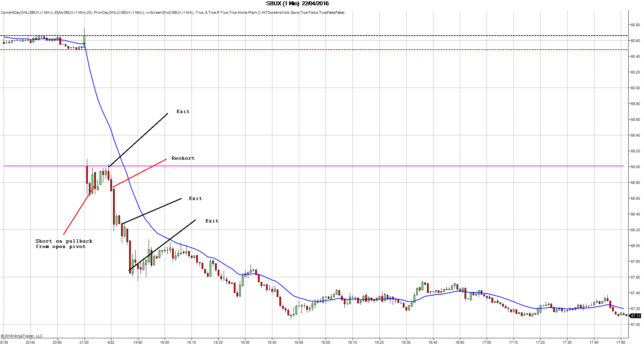Image resolution: width=644 pixels, height=347 pixels.
Task: Click the 59.00 price axis label
Action: pos(635,167)
